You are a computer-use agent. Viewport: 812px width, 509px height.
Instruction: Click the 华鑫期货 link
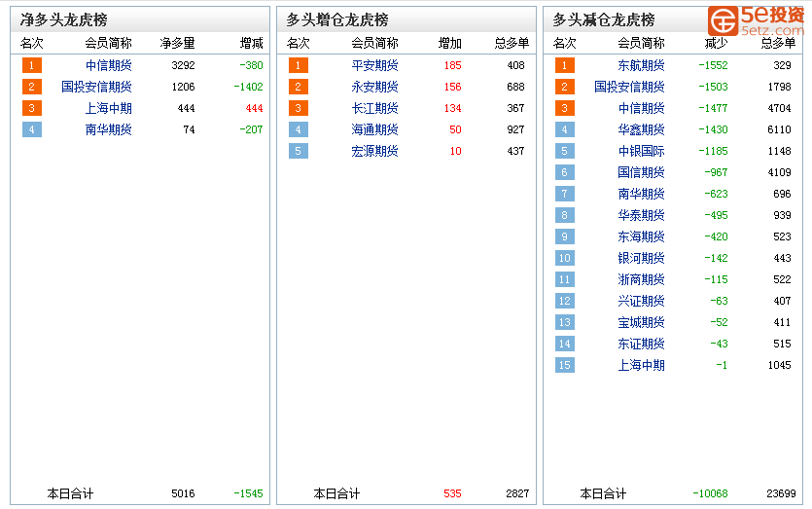click(x=641, y=129)
